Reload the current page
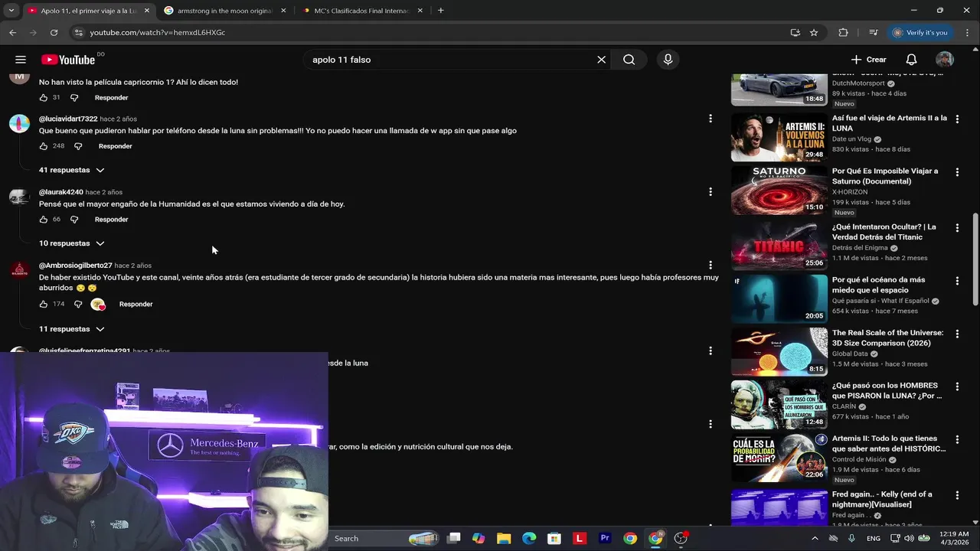 click(54, 32)
